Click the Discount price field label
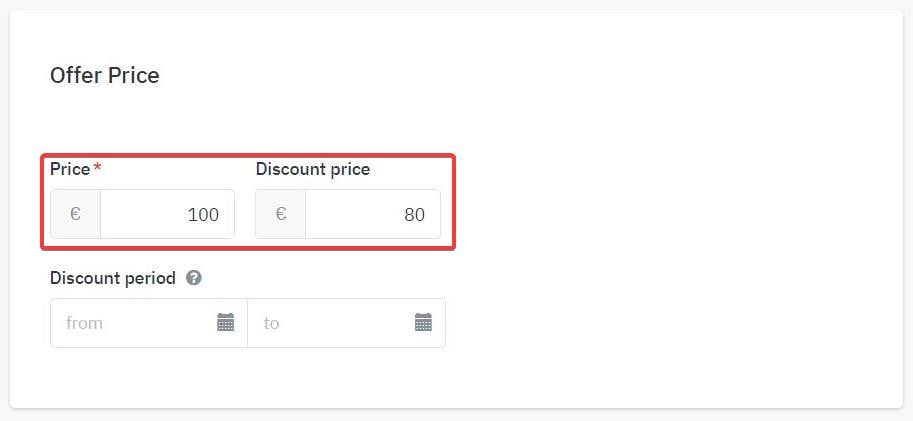This screenshot has height=421, width=913. (x=313, y=169)
